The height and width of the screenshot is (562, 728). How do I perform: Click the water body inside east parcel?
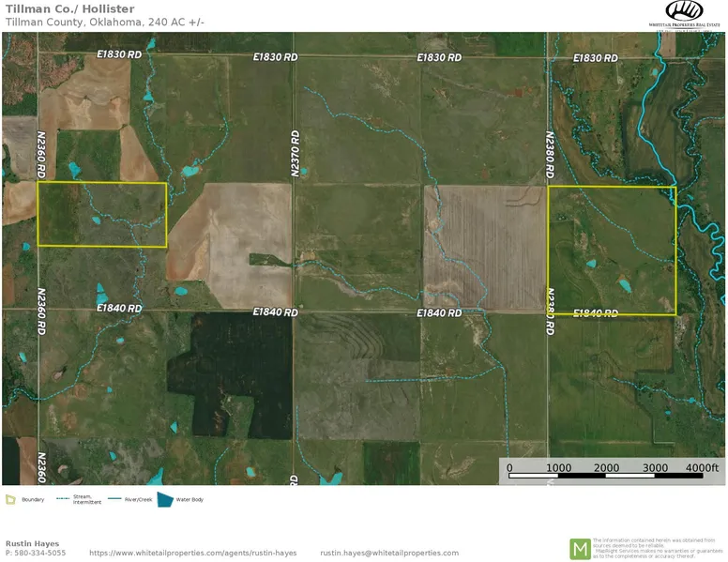tap(624, 283)
